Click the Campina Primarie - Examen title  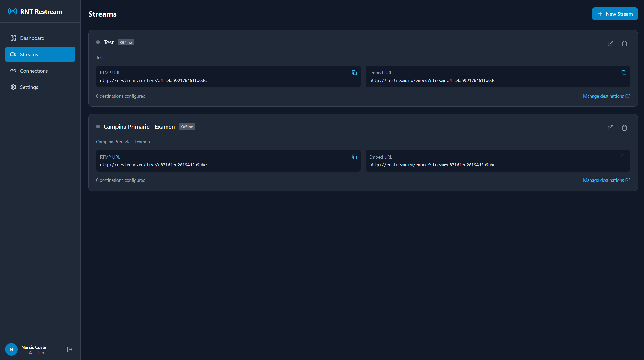139,127
